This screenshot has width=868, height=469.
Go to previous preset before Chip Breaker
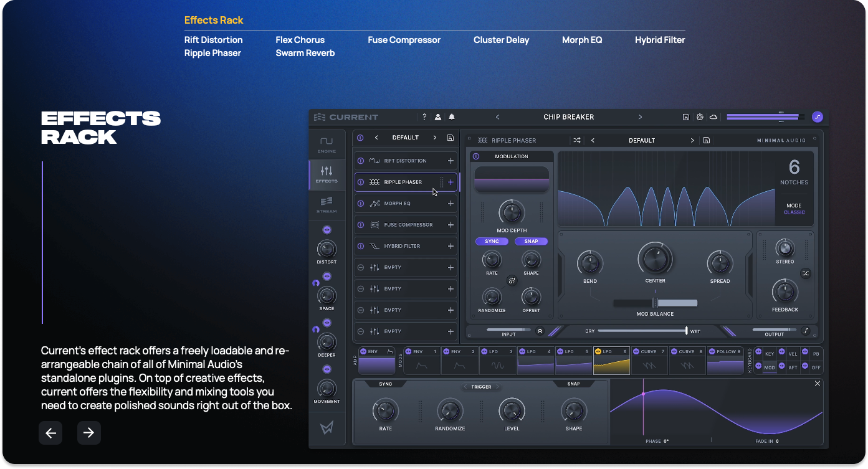[497, 117]
